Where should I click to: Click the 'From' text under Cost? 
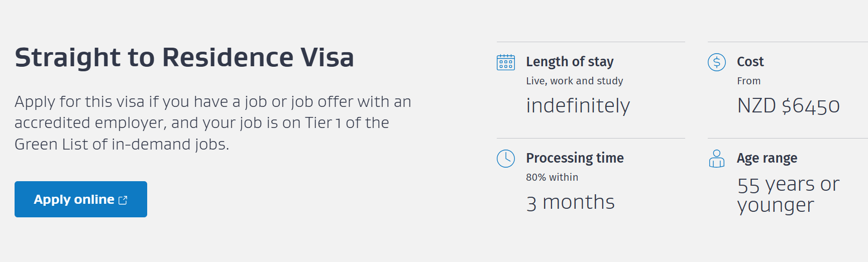point(748,81)
